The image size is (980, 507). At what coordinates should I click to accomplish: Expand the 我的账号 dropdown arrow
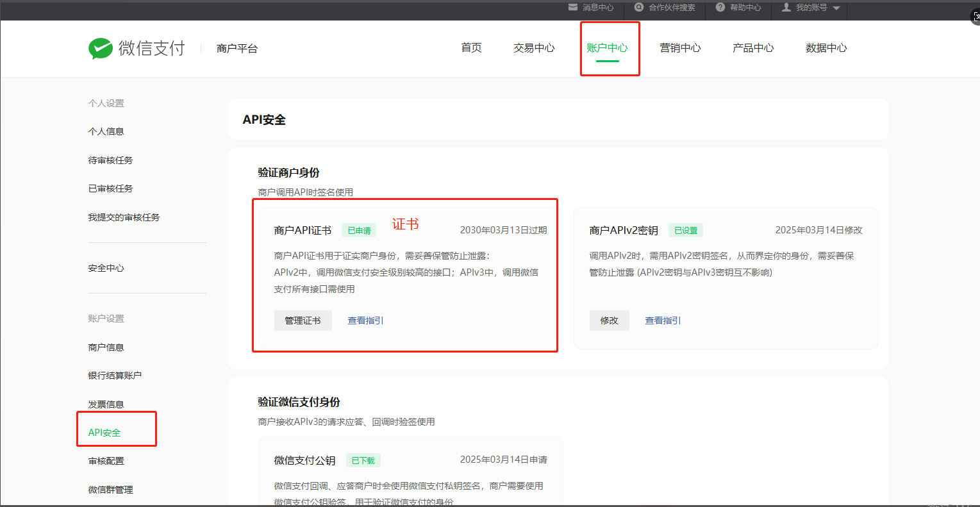point(836,8)
